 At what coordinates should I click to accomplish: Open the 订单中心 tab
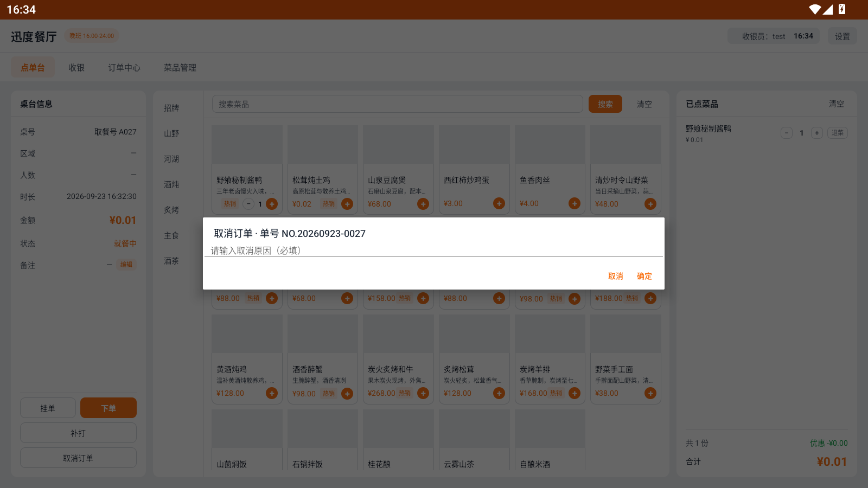[124, 68]
